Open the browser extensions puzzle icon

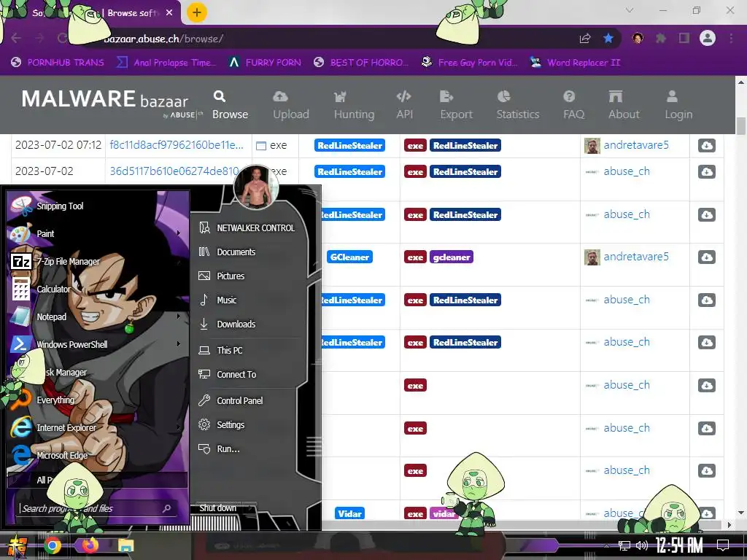(661, 38)
